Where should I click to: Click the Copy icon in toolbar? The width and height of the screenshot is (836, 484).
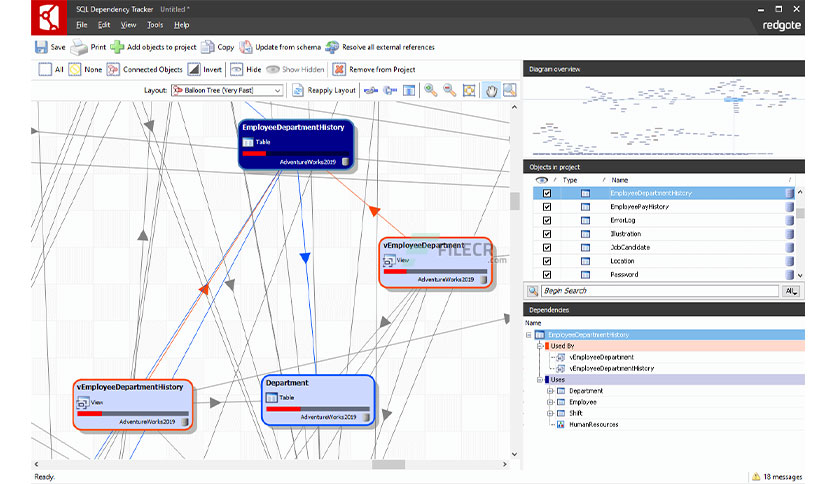[207, 47]
